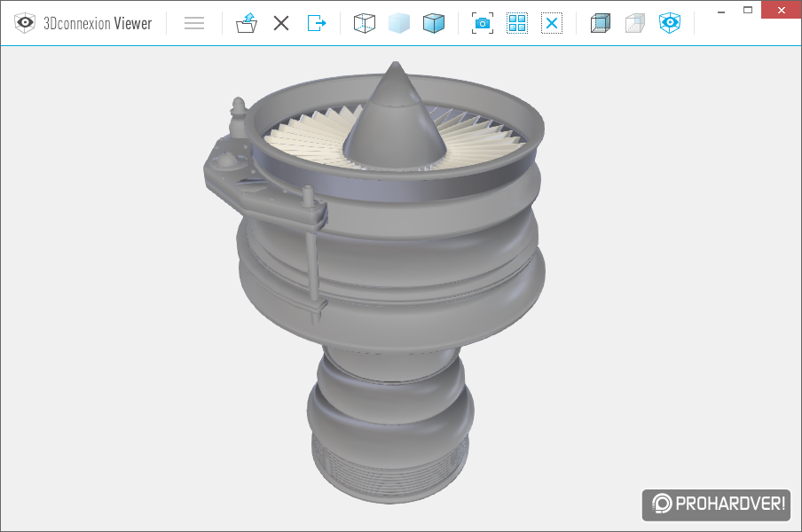
Task: Select the shaded-with-edges cube display mode
Action: [x=434, y=23]
